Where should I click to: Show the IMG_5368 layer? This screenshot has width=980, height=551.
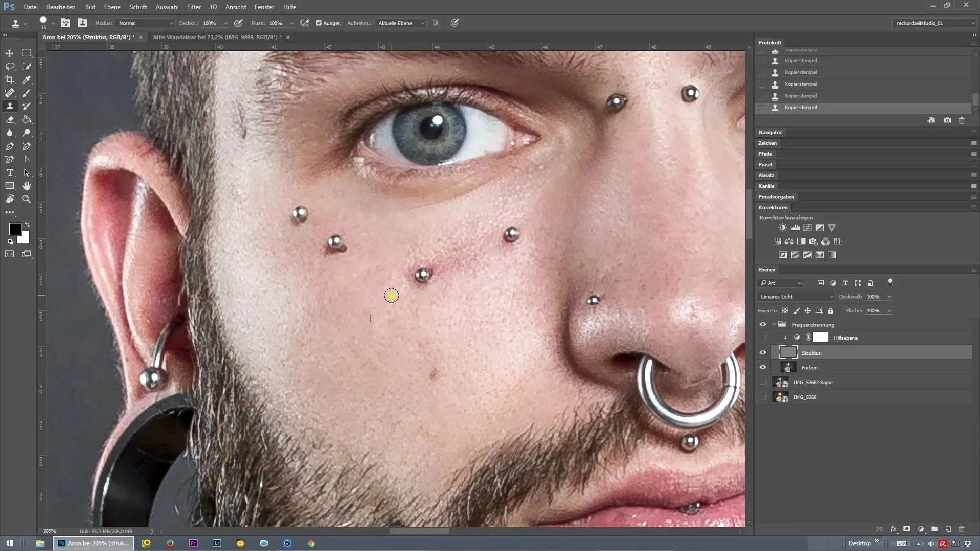pyautogui.click(x=763, y=397)
